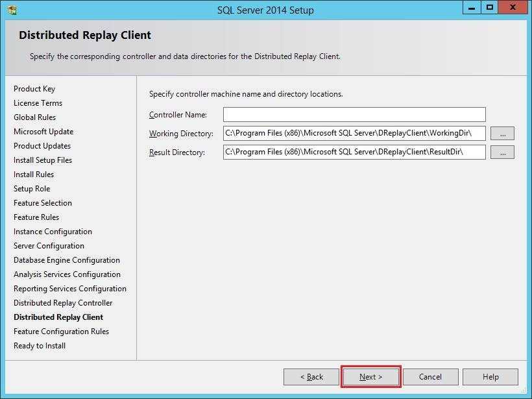
Task: Cancel the SQL Server setup
Action: point(430,377)
